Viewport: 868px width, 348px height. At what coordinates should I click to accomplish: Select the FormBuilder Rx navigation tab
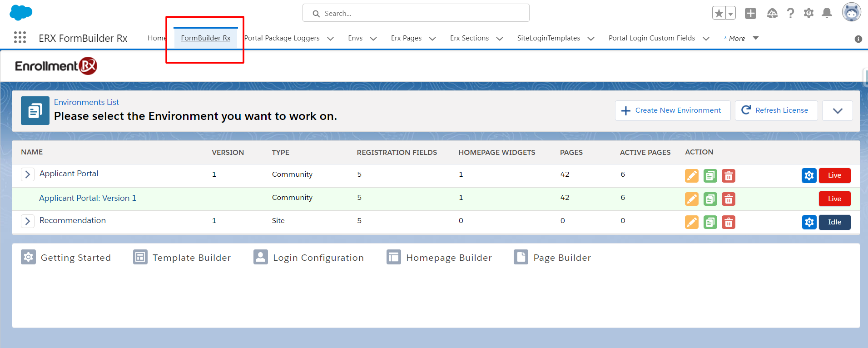click(x=206, y=38)
